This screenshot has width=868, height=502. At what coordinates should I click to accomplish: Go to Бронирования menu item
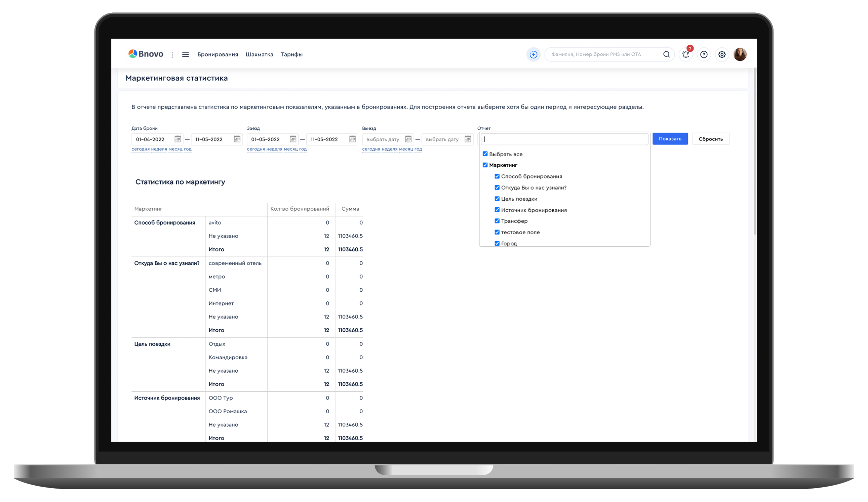218,54
